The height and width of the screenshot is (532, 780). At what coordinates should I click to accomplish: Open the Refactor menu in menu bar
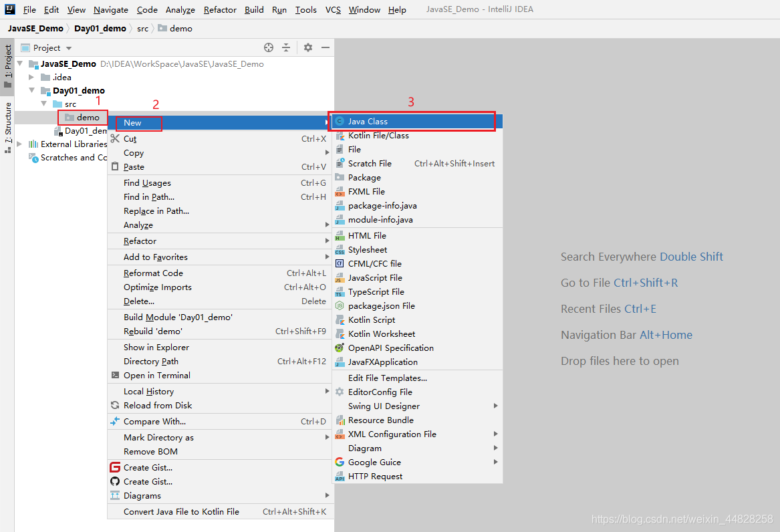click(x=220, y=9)
